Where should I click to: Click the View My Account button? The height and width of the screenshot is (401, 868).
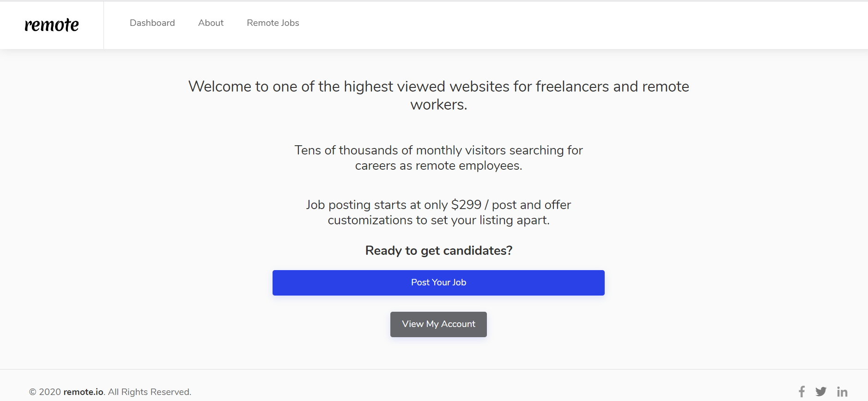tap(438, 324)
